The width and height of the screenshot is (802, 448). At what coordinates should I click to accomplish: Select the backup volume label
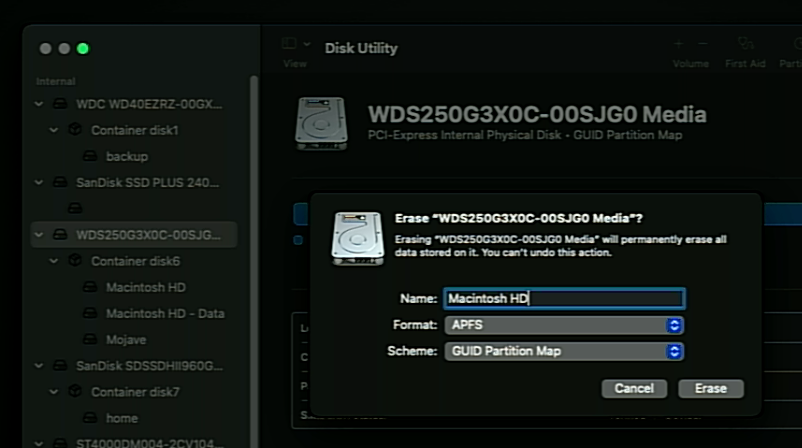(127, 156)
